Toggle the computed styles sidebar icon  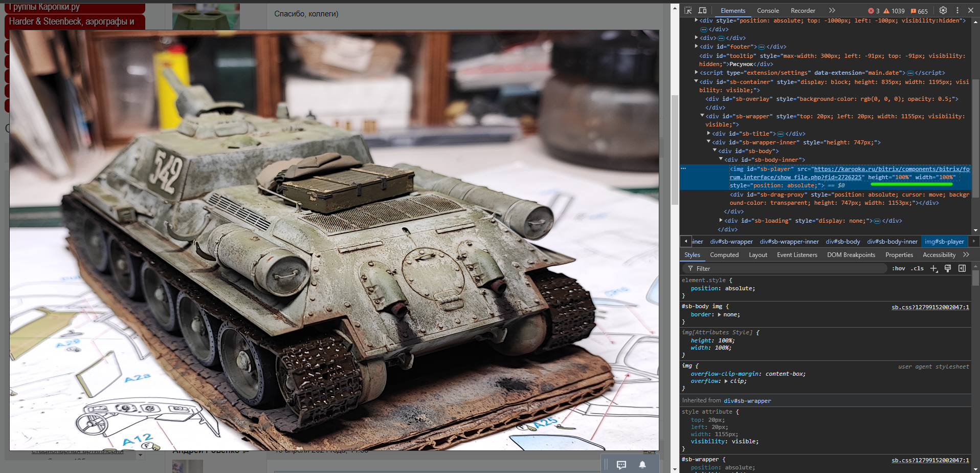pos(962,269)
